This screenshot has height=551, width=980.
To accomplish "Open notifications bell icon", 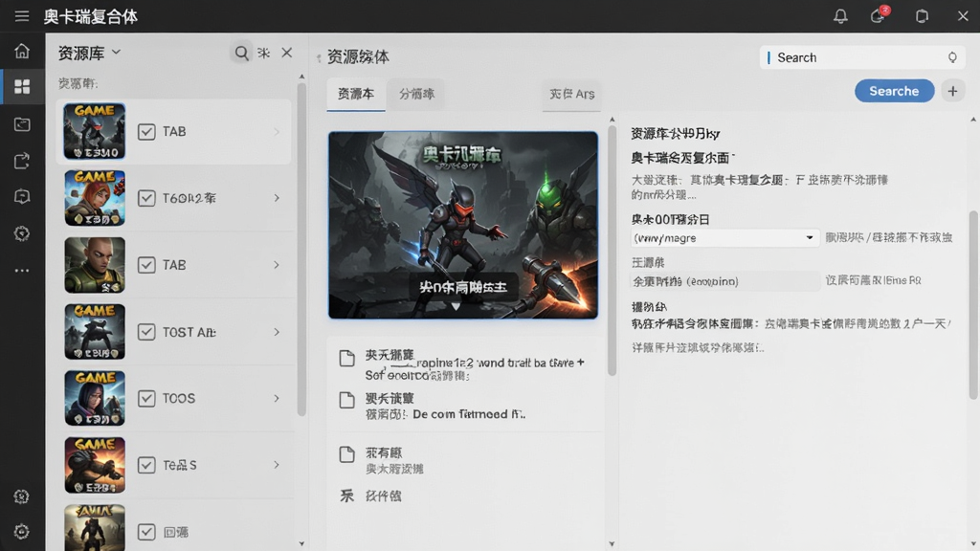I will coord(840,16).
